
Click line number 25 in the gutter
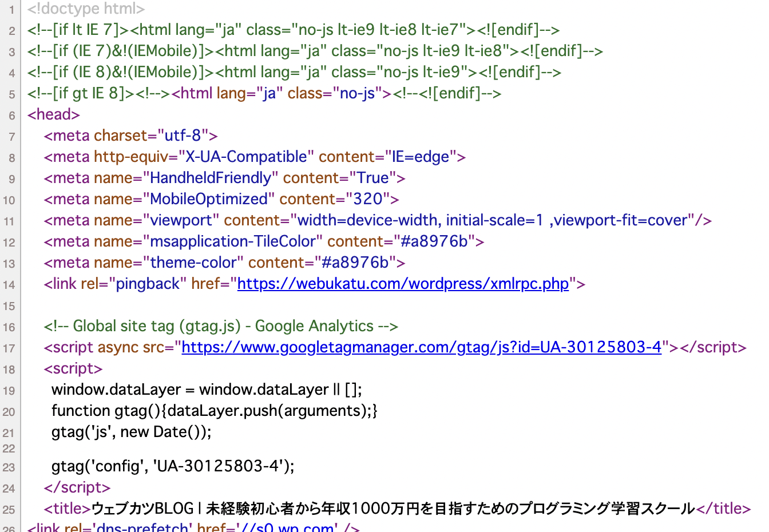click(9, 510)
